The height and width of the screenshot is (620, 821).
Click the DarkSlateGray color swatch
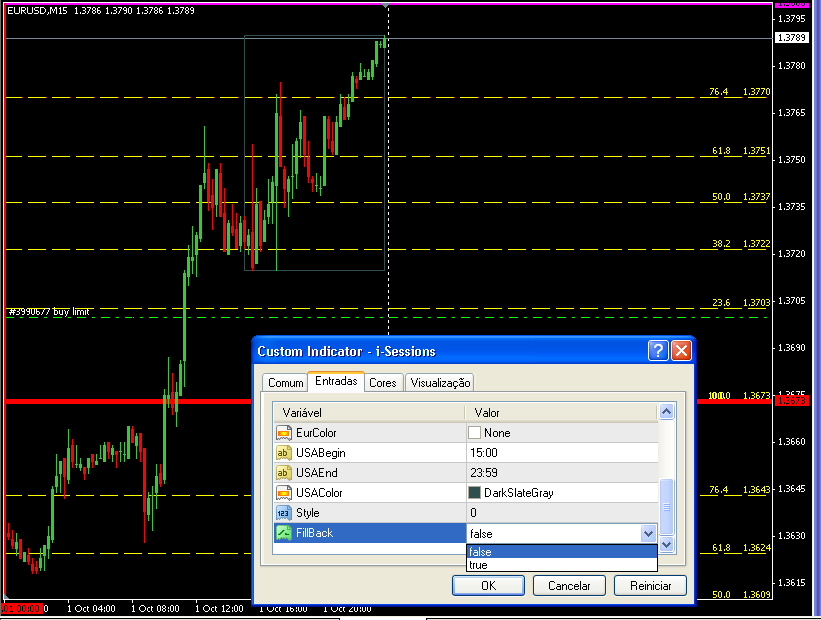tap(474, 493)
